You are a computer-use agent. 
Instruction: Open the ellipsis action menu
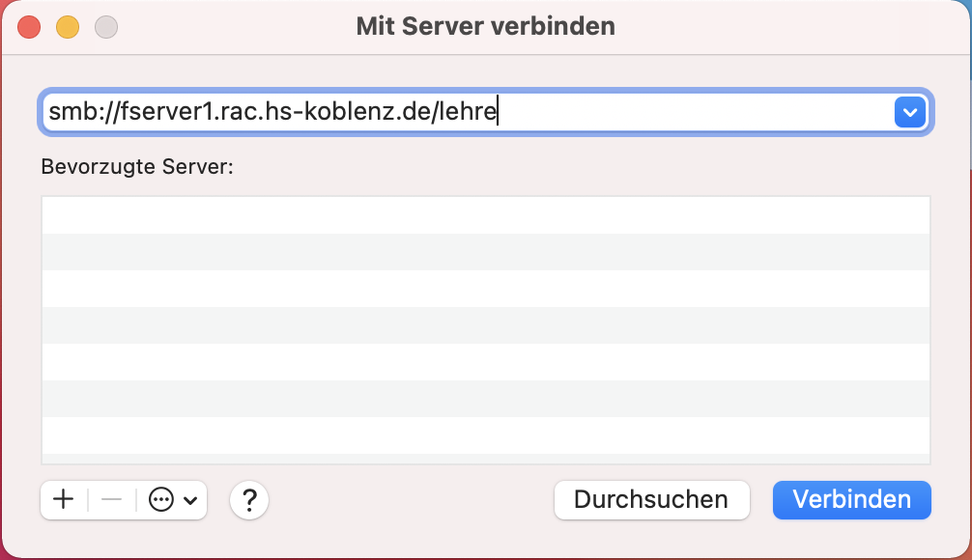tap(173, 499)
